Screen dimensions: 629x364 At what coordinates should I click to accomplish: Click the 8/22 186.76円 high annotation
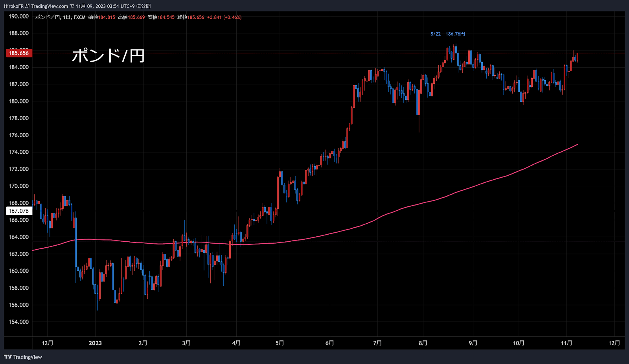(x=447, y=34)
